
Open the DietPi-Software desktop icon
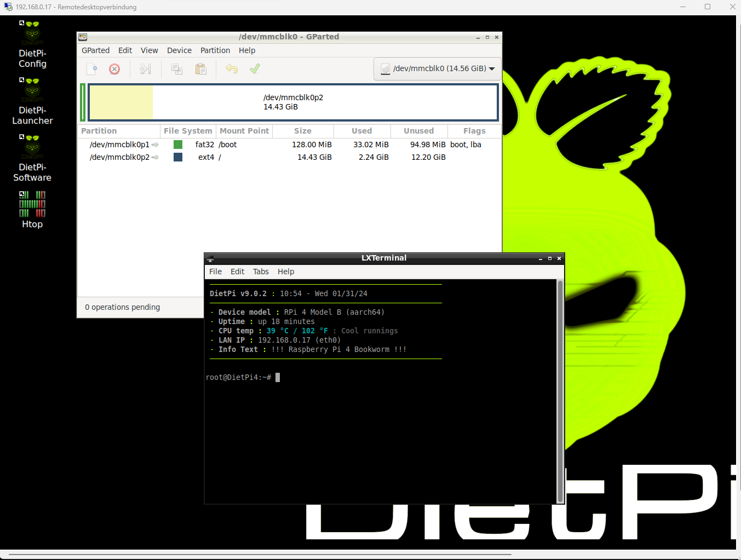click(x=32, y=158)
